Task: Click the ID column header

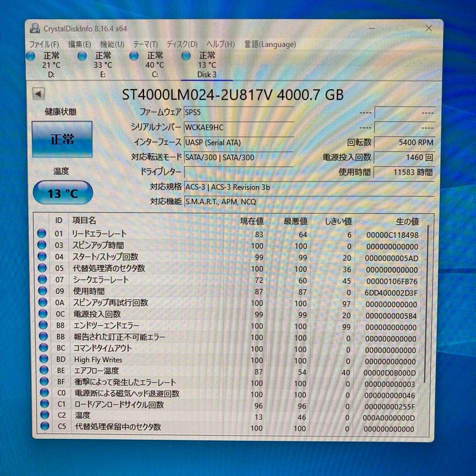Action: point(59,220)
